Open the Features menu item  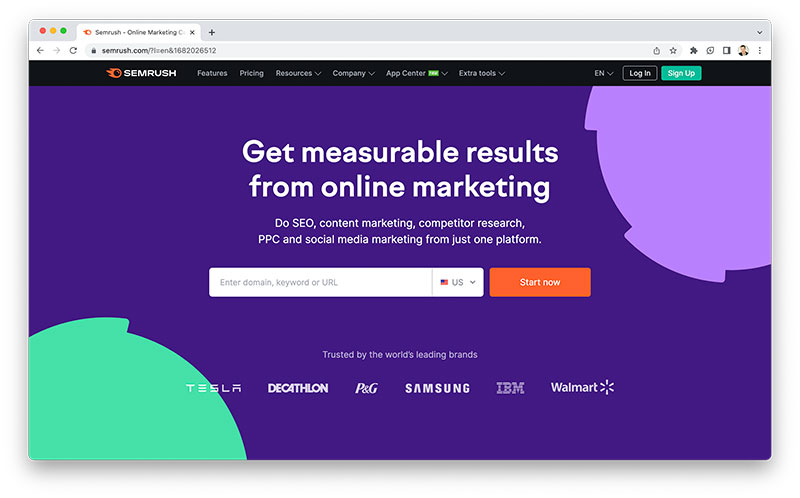[212, 73]
